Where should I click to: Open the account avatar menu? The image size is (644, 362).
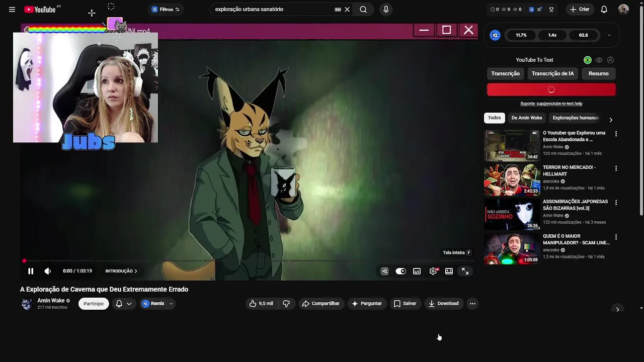pyautogui.click(x=623, y=10)
